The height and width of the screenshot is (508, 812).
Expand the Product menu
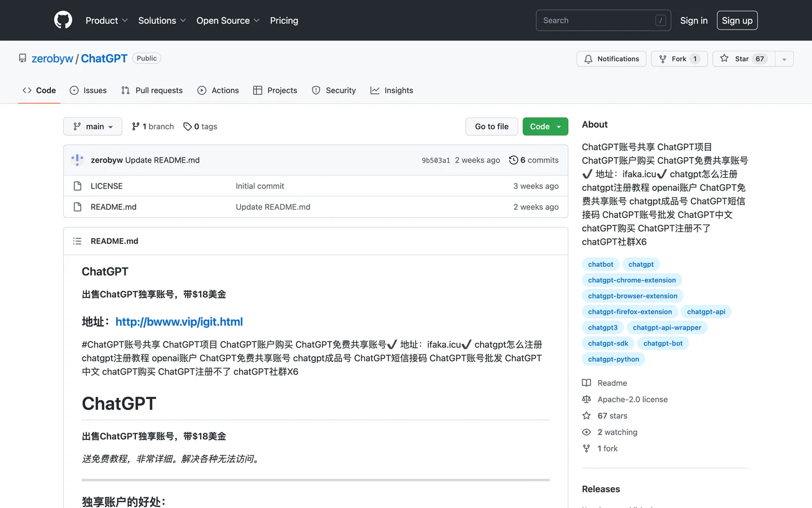[107, 20]
